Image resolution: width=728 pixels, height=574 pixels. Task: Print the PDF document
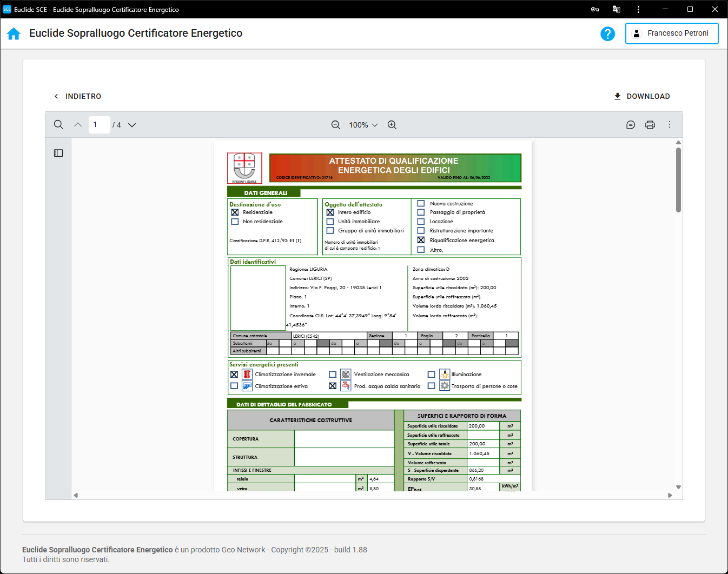[x=650, y=125]
